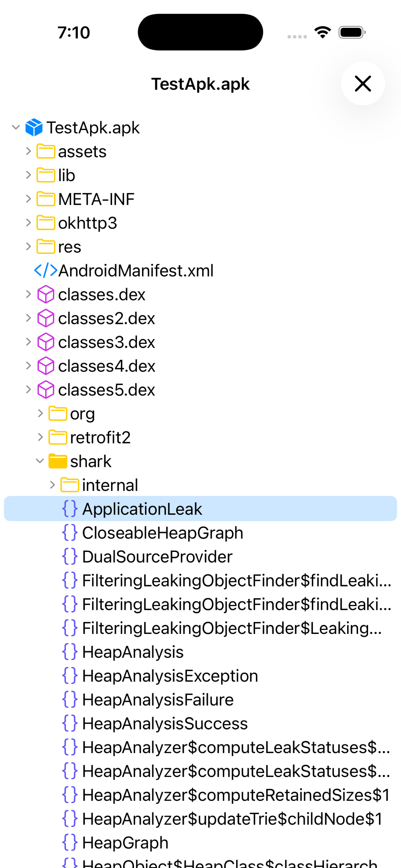The image size is (401, 868).
Task: Click the HeapAnalysisSuccess class braces icon
Action: point(70,724)
